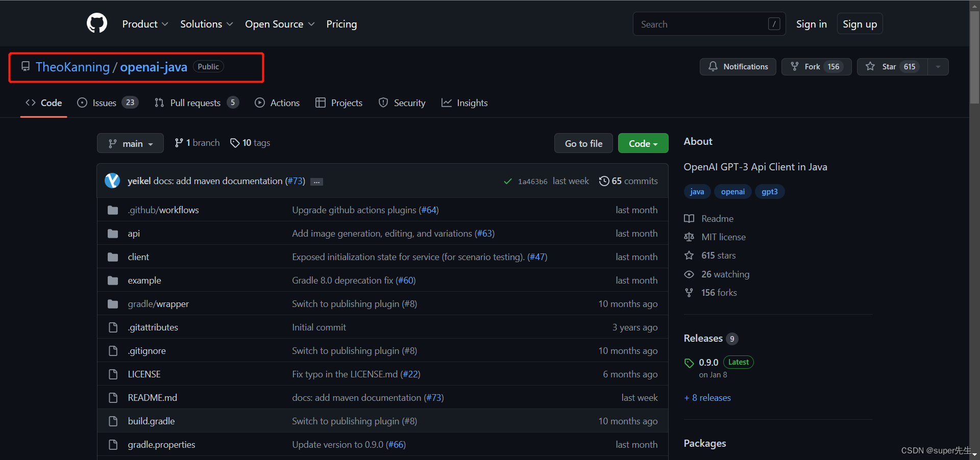This screenshot has height=460, width=980.
Task: Click the gradle/wrapper folder icon
Action: pyautogui.click(x=113, y=304)
